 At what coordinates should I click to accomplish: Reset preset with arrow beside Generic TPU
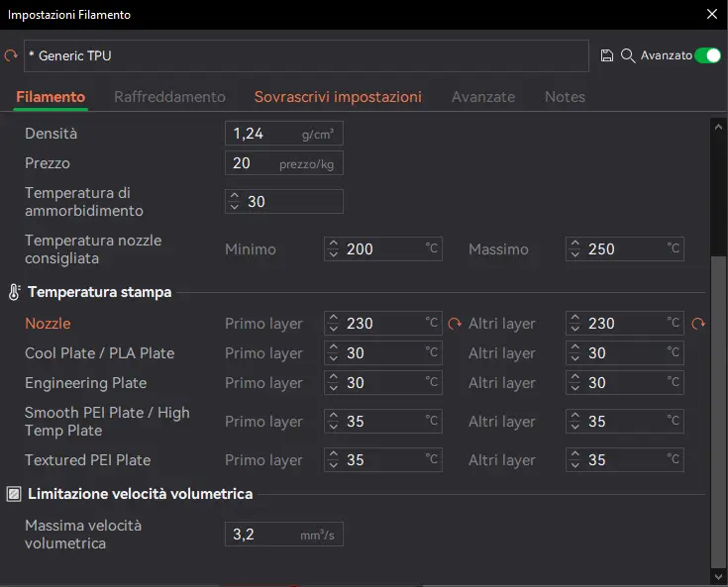(x=11, y=55)
